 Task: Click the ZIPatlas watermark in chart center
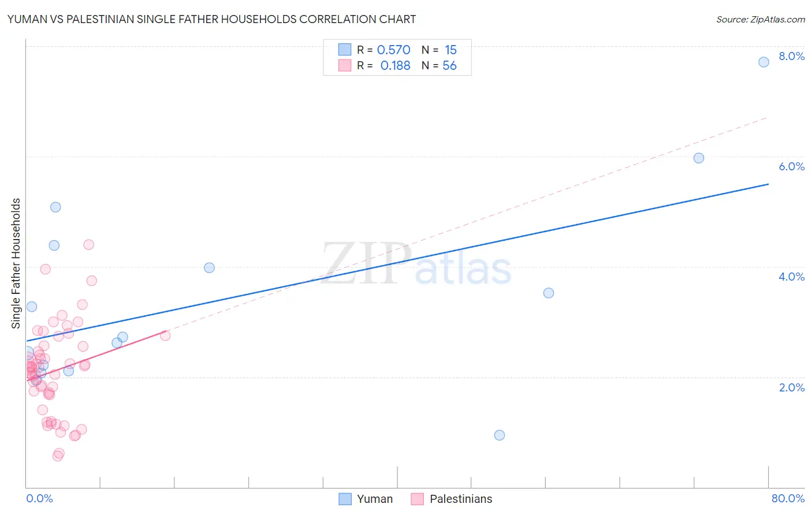coord(416,264)
